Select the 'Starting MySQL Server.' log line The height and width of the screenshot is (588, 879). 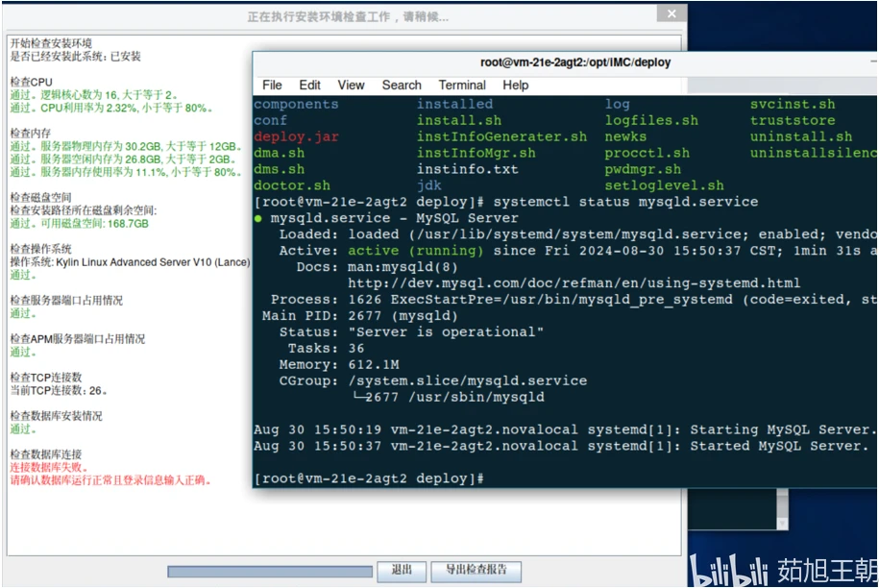565,429
